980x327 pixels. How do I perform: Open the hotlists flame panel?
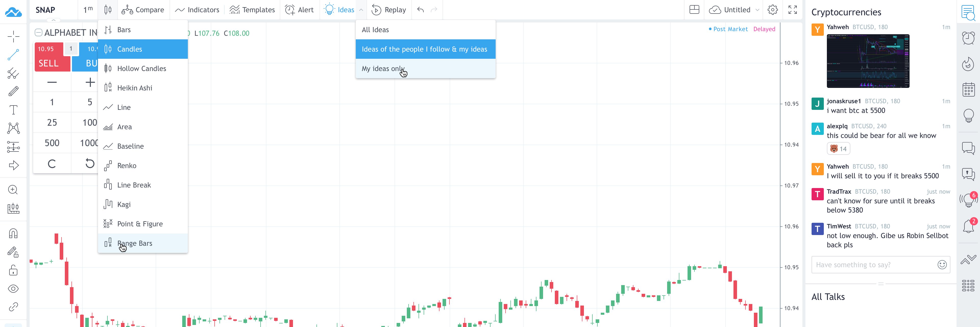[969, 64]
